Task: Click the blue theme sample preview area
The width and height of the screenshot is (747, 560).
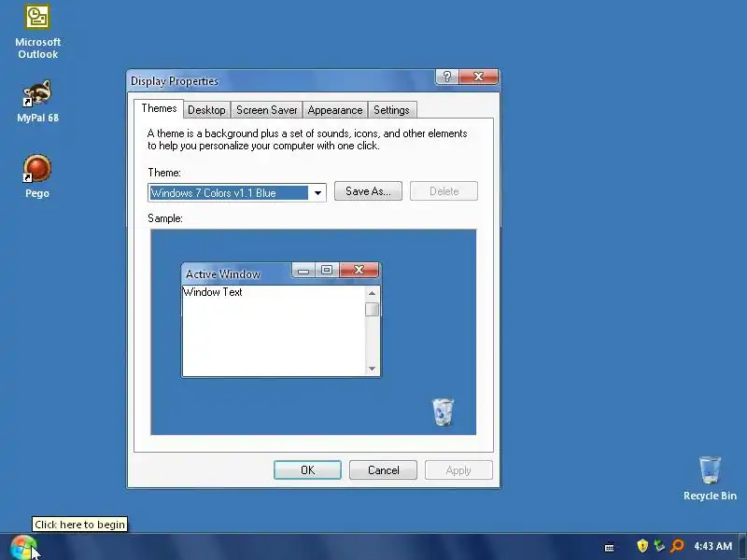Action: tap(314, 332)
